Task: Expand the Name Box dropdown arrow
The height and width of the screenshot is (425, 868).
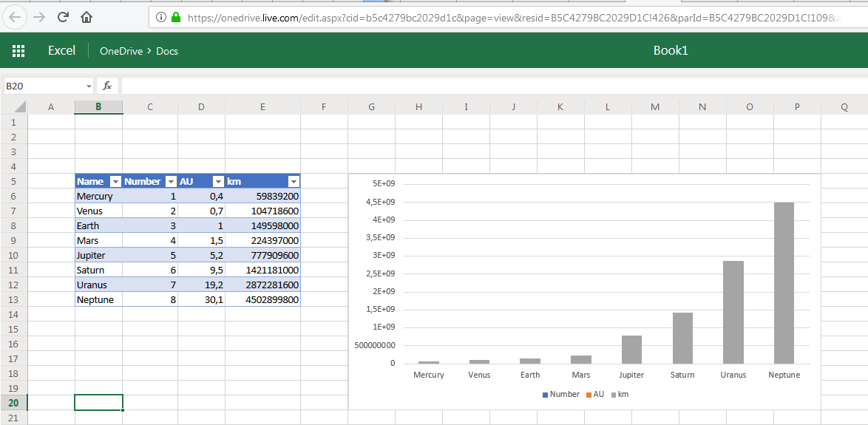Action: pos(89,86)
